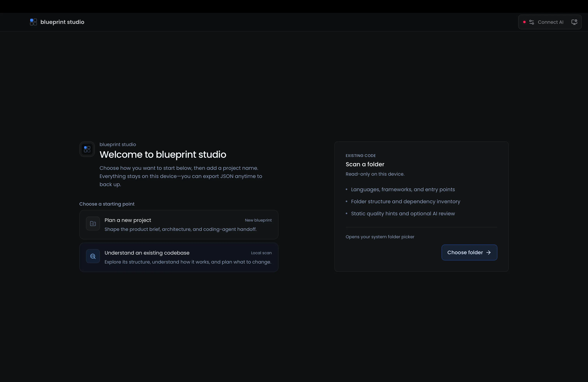Click Languages, frameworks, and entry points bullet
The height and width of the screenshot is (382, 588).
(403, 189)
